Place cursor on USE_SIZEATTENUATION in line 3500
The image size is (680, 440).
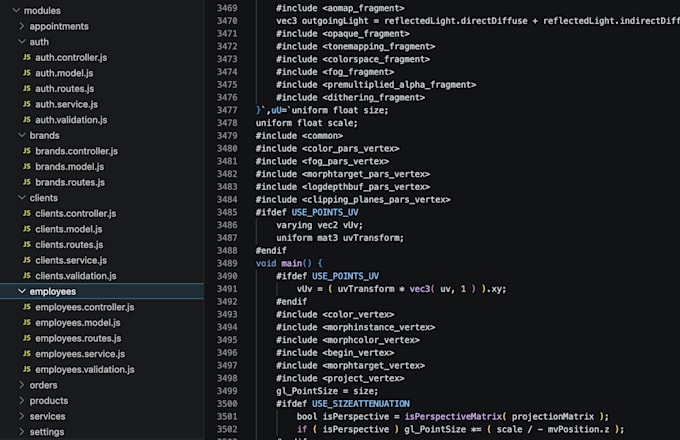pos(361,404)
